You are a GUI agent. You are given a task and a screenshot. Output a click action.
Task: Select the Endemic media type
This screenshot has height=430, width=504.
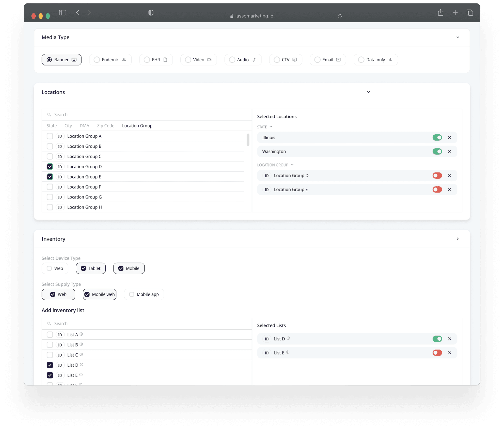coord(110,60)
